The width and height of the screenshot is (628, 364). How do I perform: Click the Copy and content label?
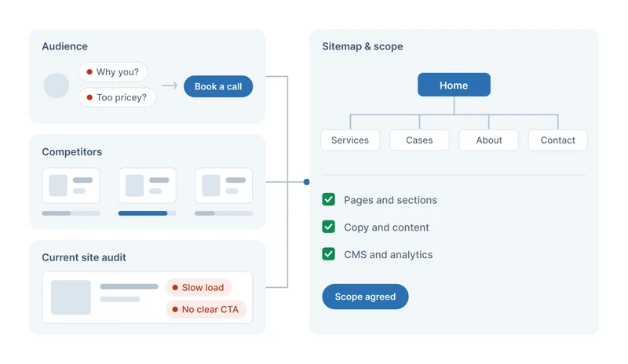pos(386,227)
